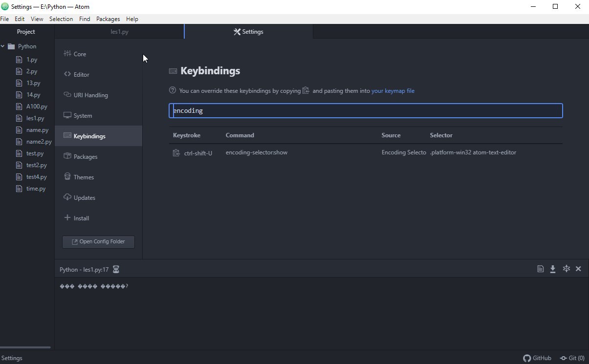
Task: Close the script output panel
Action: click(x=578, y=269)
